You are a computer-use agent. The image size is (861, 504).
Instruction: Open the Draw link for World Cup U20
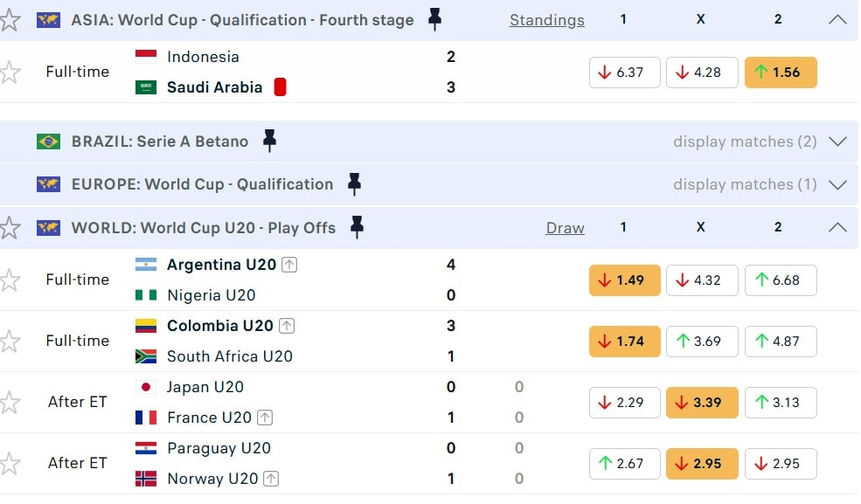565,228
